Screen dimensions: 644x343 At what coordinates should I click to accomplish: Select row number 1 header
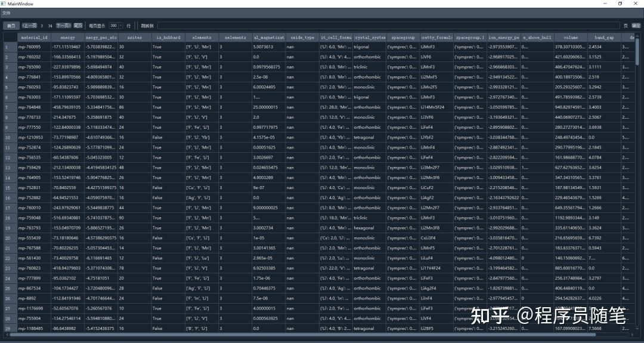pyautogui.click(x=10, y=47)
